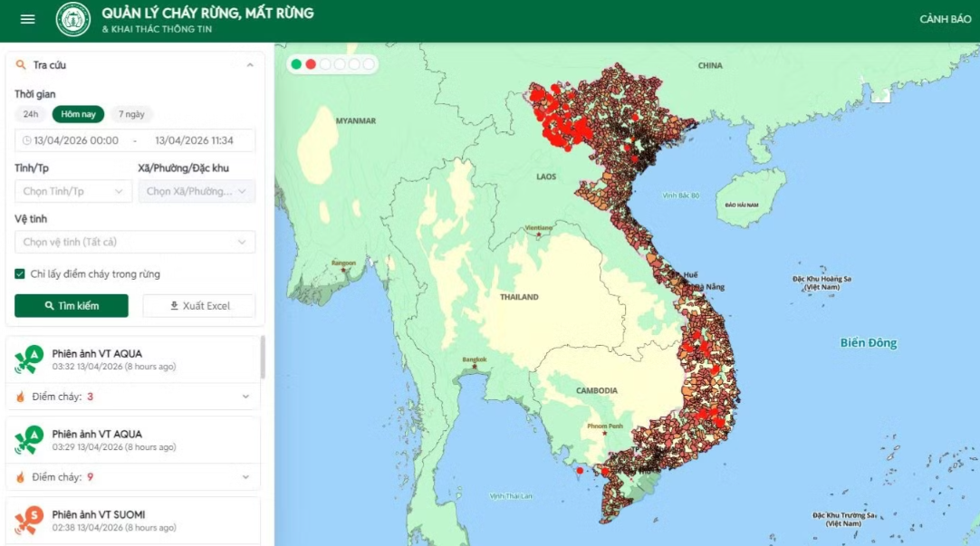Click the Xuất Excel export button
This screenshot has height=546, width=980.
point(199,306)
